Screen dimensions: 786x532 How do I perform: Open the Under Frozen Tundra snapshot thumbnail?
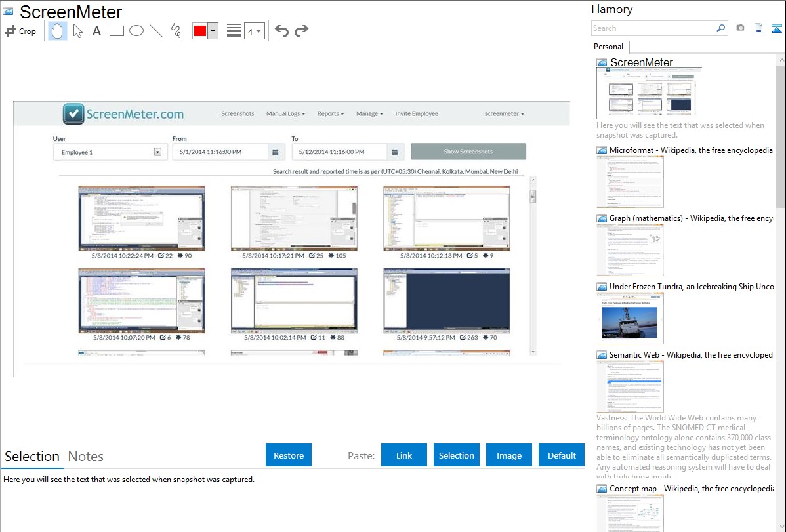[630, 317]
